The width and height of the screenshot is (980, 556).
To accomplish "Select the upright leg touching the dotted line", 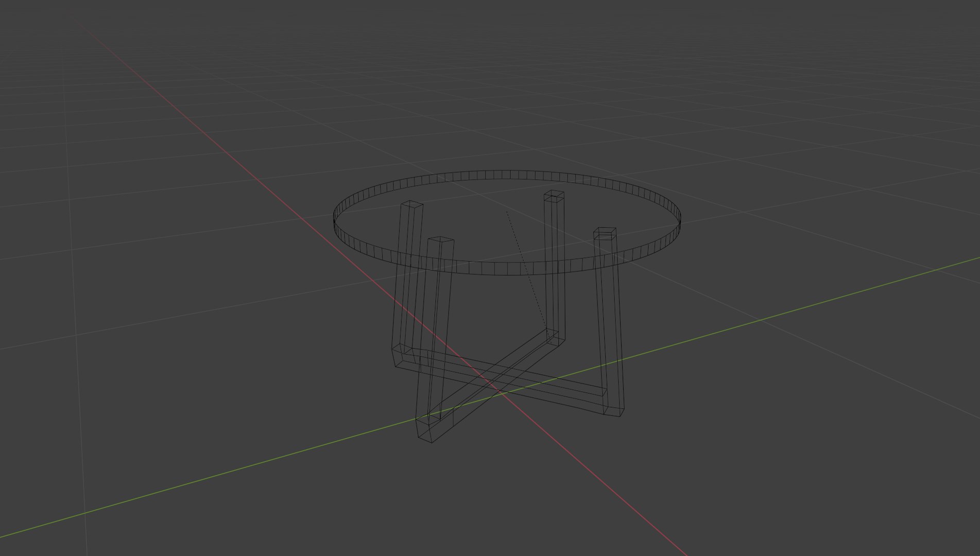I will [x=555, y=268].
